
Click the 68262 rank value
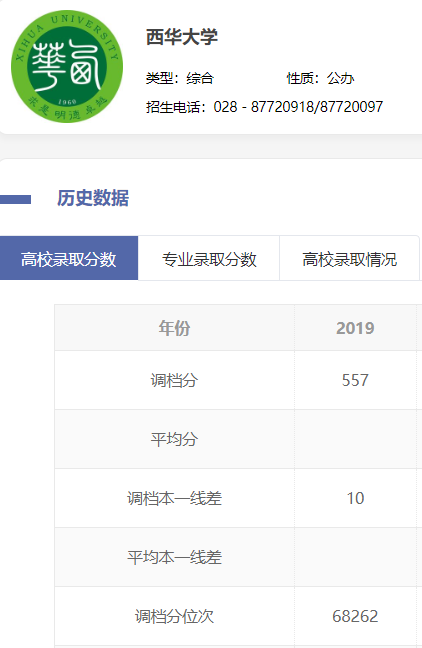(355, 617)
